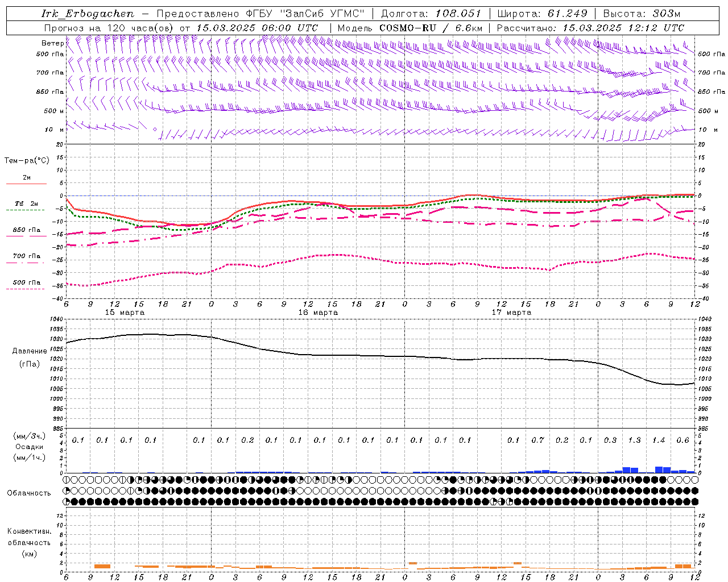
Task: Click the 'Облачность' cloud cover label
Action: [x=29, y=493]
